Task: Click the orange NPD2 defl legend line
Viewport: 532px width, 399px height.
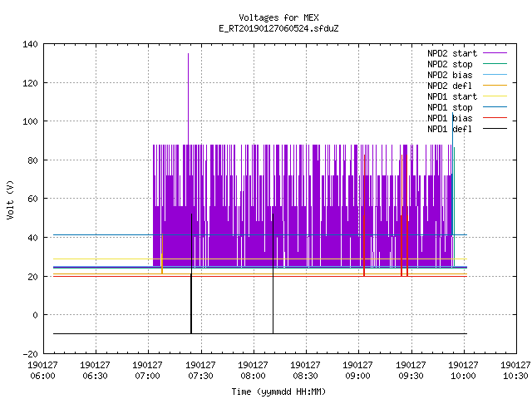Action: 495,86
